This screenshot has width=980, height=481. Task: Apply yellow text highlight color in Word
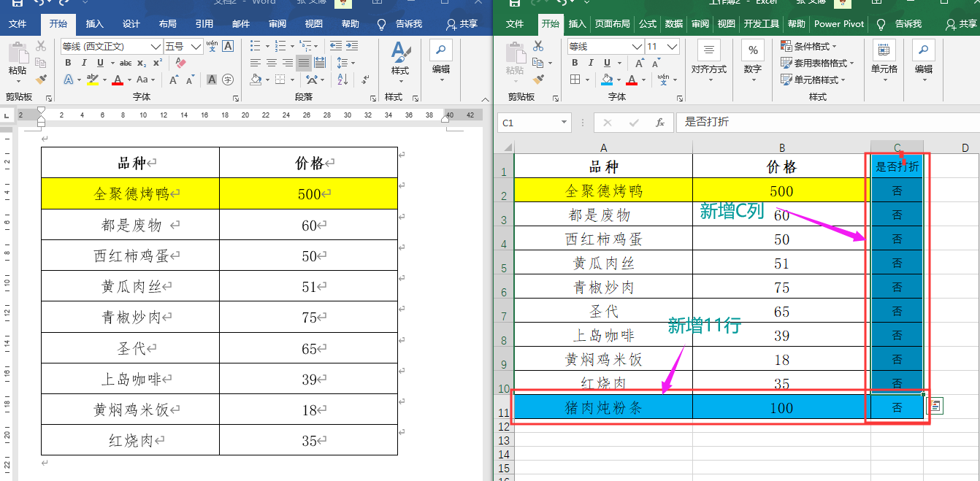(92, 80)
